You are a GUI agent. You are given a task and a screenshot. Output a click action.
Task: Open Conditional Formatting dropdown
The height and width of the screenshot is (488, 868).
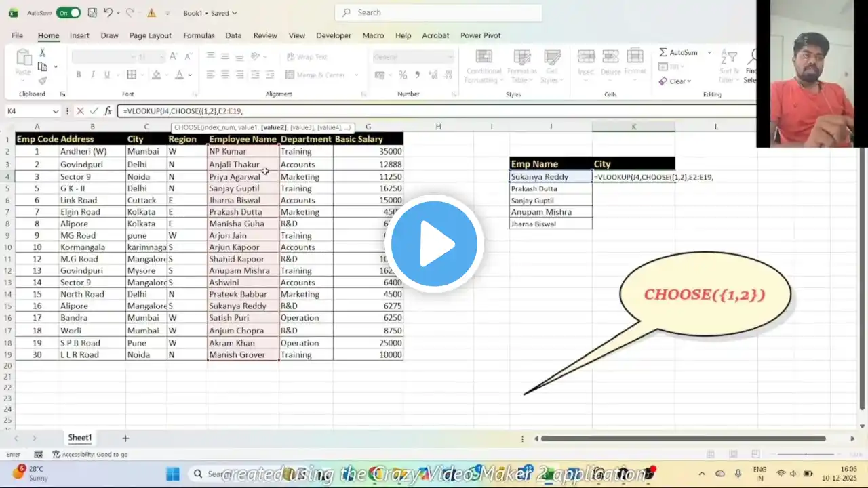pyautogui.click(x=484, y=66)
